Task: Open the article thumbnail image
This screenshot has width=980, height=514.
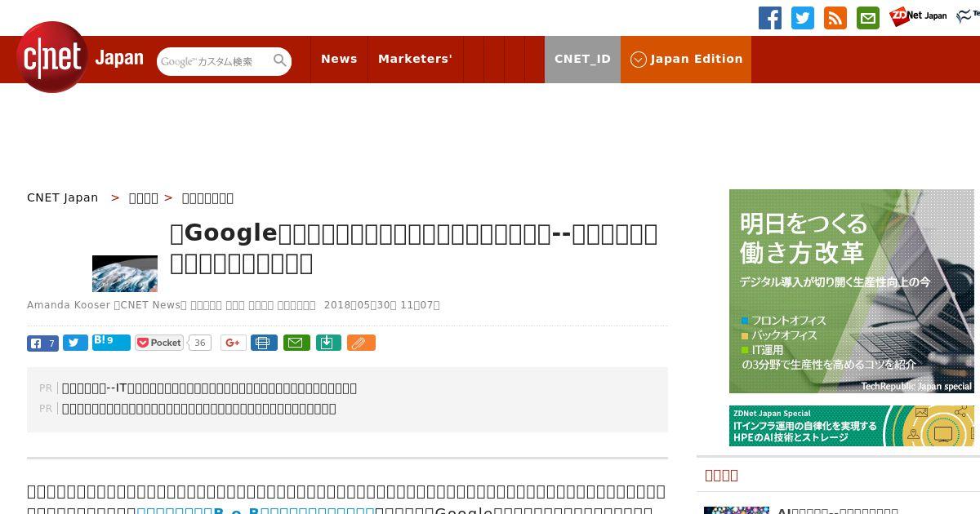Action: pyautogui.click(x=125, y=273)
